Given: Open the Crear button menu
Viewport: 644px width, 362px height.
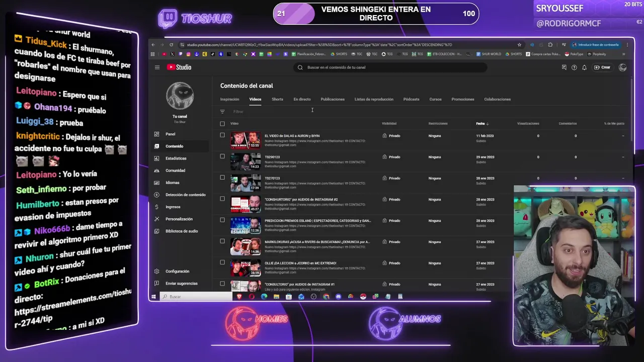Looking at the screenshot, I should [x=602, y=67].
